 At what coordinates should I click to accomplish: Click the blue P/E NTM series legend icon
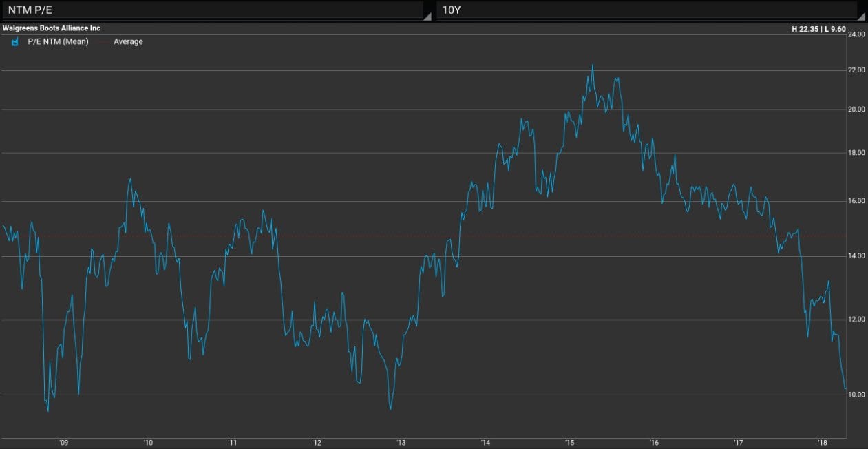pyautogui.click(x=14, y=42)
